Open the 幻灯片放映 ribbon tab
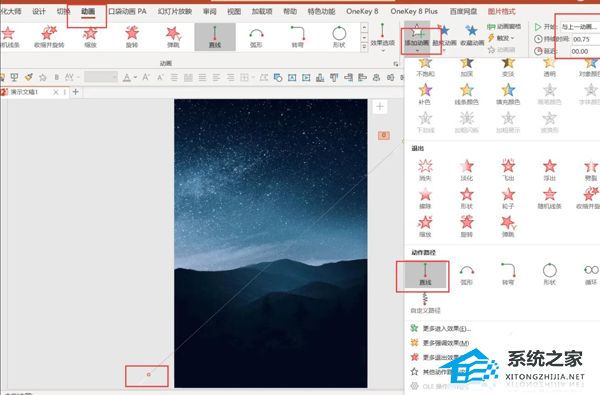The width and height of the screenshot is (600, 395). click(x=174, y=11)
